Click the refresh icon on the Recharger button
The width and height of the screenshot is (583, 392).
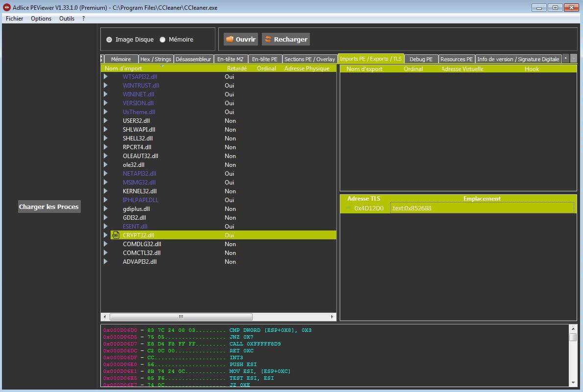[268, 40]
